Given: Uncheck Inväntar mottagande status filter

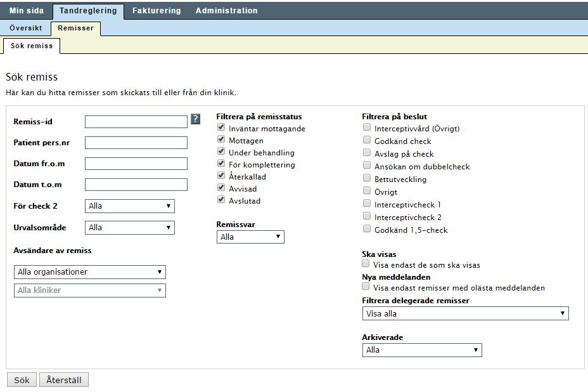Looking at the screenshot, I should click(x=221, y=127).
